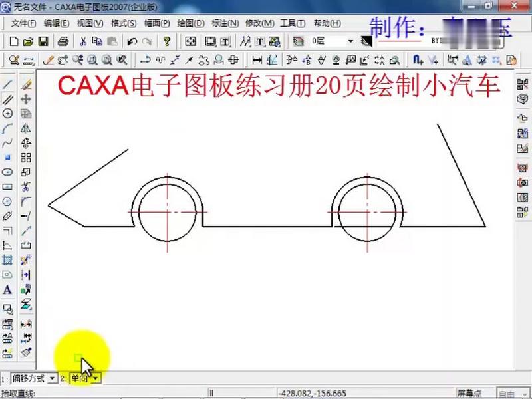Screen dimensions: 532x399
Task: Click the Help question mark button
Action: tap(166, 41)
